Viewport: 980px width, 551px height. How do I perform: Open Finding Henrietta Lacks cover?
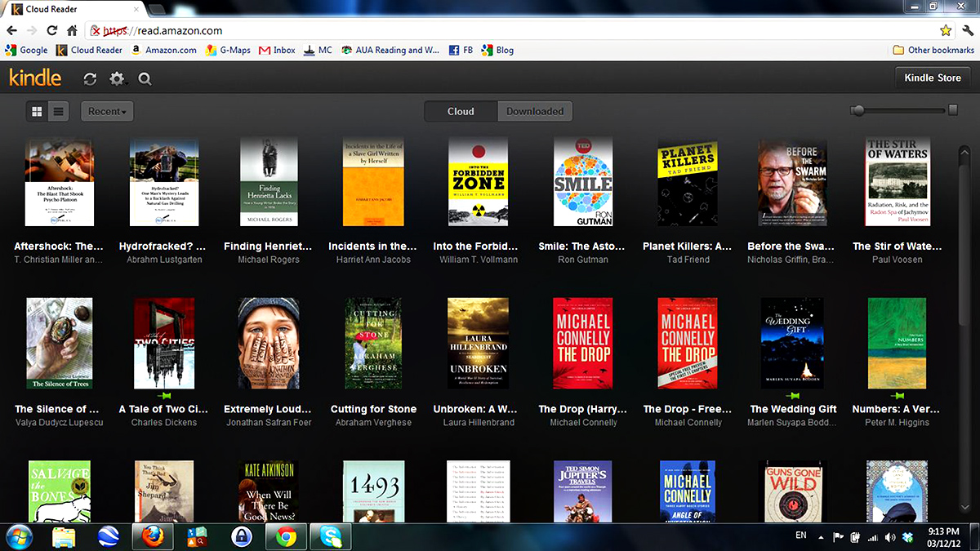(269, 182)
